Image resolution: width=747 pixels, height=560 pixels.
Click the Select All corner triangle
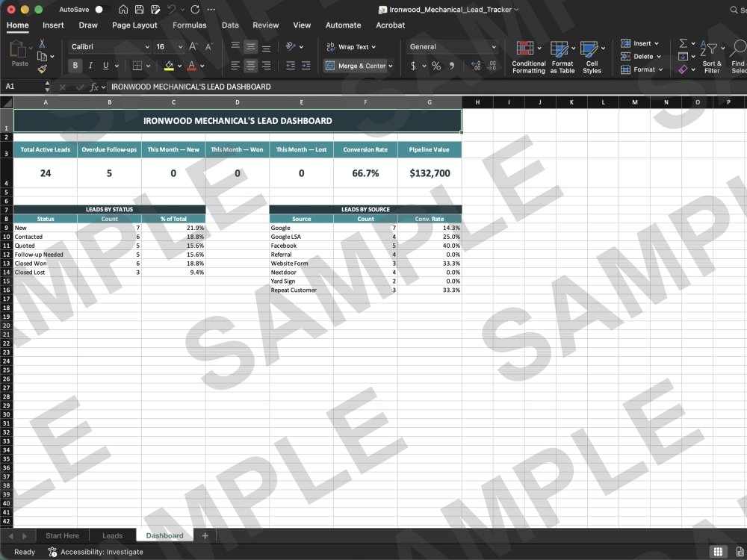pos(7,102)
